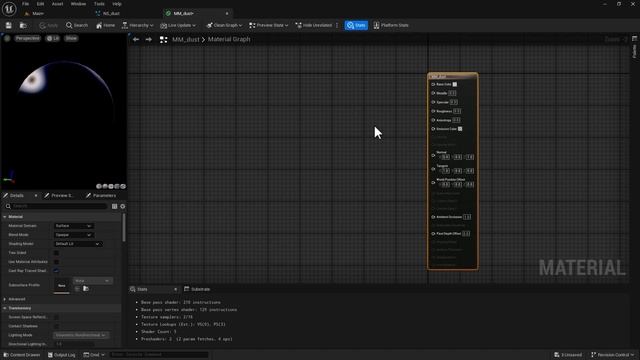
Task: Click the Browse to asset icon
Action: [x=23, y=25]
